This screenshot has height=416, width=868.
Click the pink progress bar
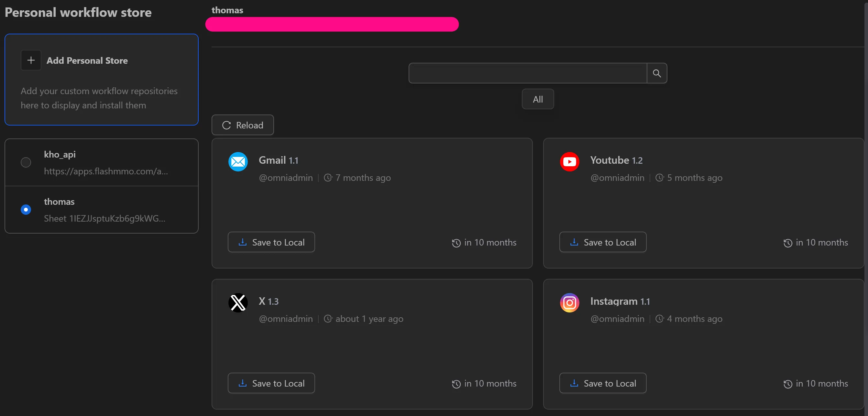[x=332, y=24]
